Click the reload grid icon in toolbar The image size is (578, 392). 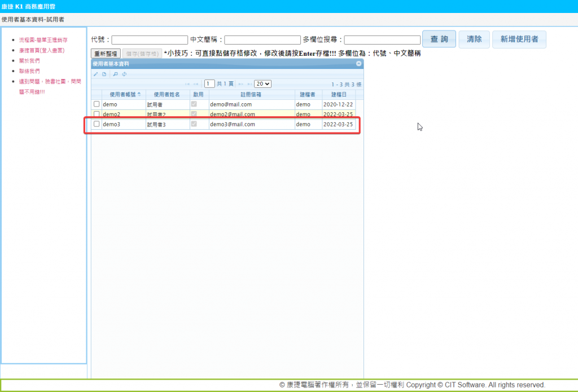(124, 74)
